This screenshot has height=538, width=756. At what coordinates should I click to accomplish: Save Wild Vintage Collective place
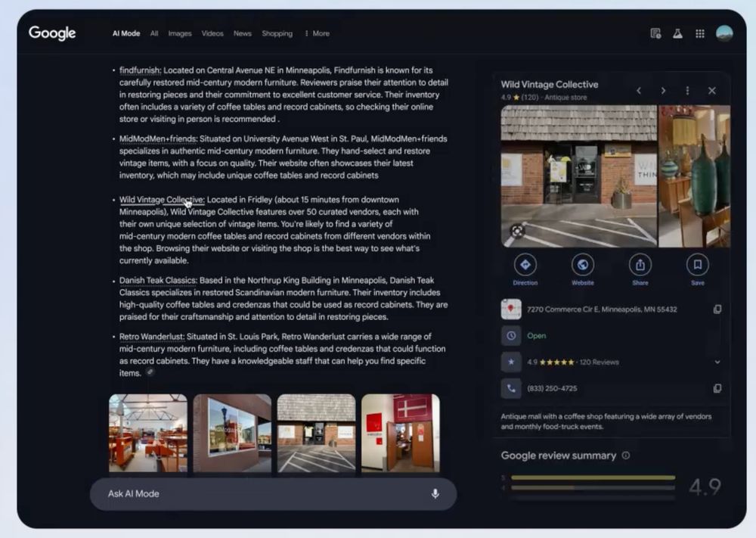coord(698,269)
